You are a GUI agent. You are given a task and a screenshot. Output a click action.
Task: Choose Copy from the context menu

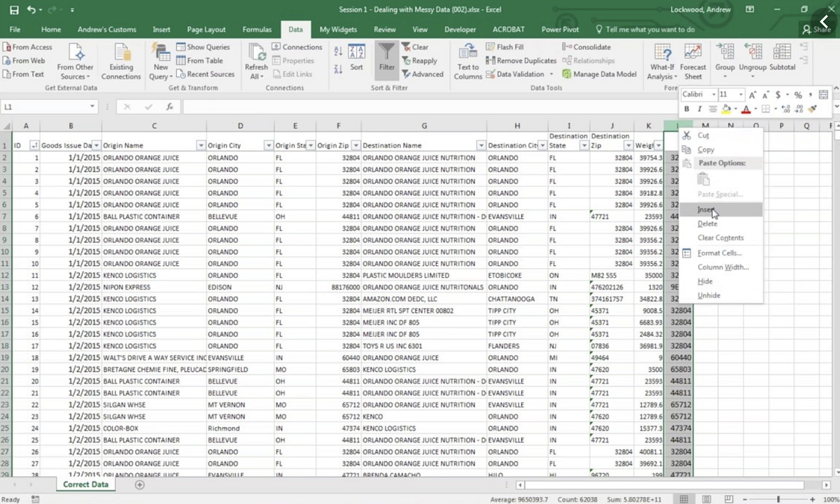point(720,149)
